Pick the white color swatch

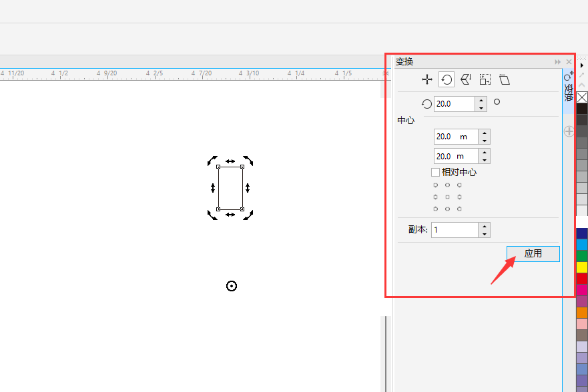582,221
